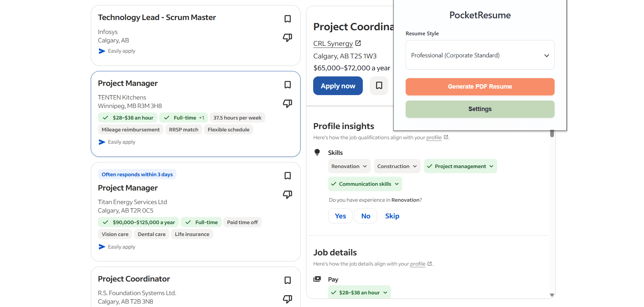Save the CRL Synergy Project Coordinator job
The image size is (644, 307).
click(x=379, y=86)
